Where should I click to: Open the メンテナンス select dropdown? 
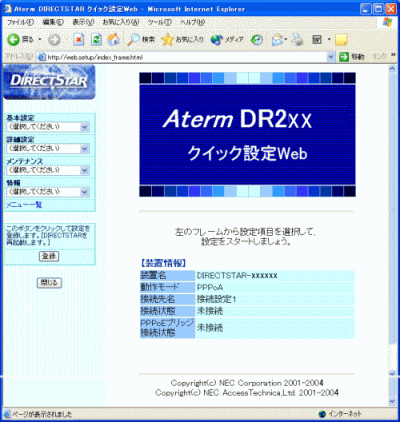(x=48, y=170)
